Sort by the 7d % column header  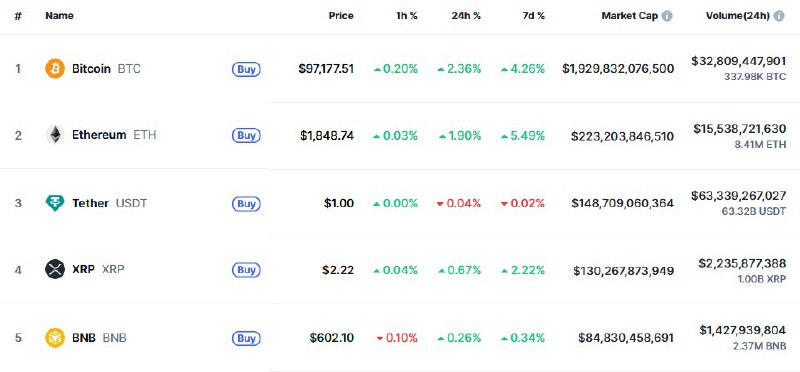[533, 16]
